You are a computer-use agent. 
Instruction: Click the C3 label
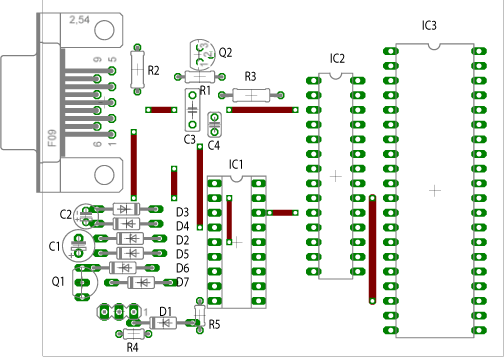point(190,139)
